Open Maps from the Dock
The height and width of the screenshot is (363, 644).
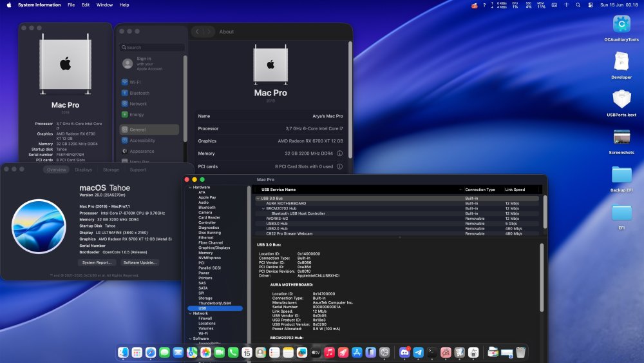pos(192,352)
